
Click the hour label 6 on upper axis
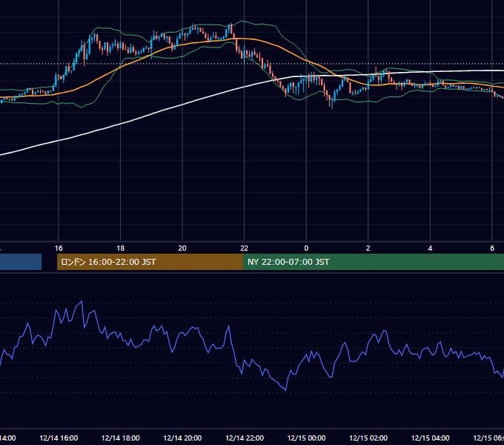(492, 248)
